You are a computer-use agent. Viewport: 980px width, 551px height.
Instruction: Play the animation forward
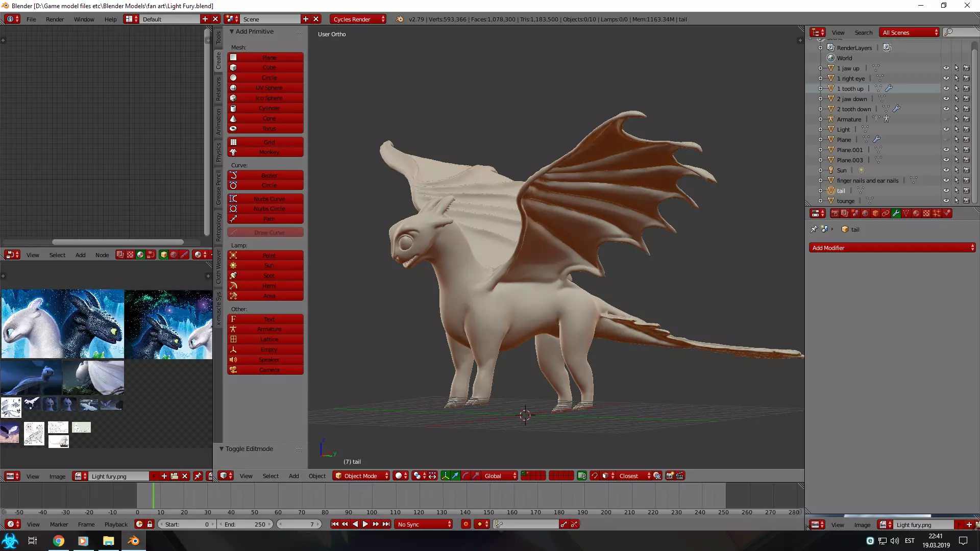tap(365, 524)
